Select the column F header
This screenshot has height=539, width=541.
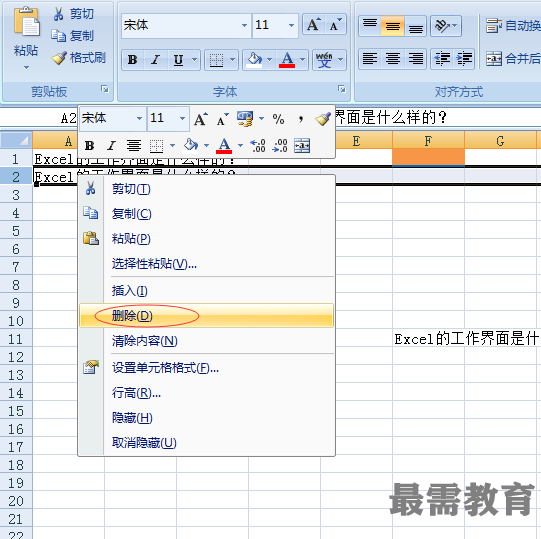point(428,141)
